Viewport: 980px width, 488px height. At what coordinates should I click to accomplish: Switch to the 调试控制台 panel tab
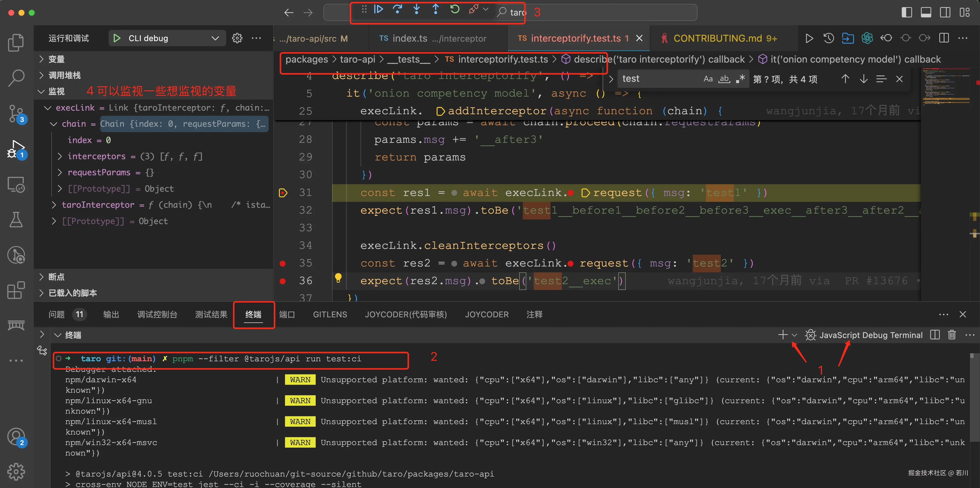click(x=157, y=314)
